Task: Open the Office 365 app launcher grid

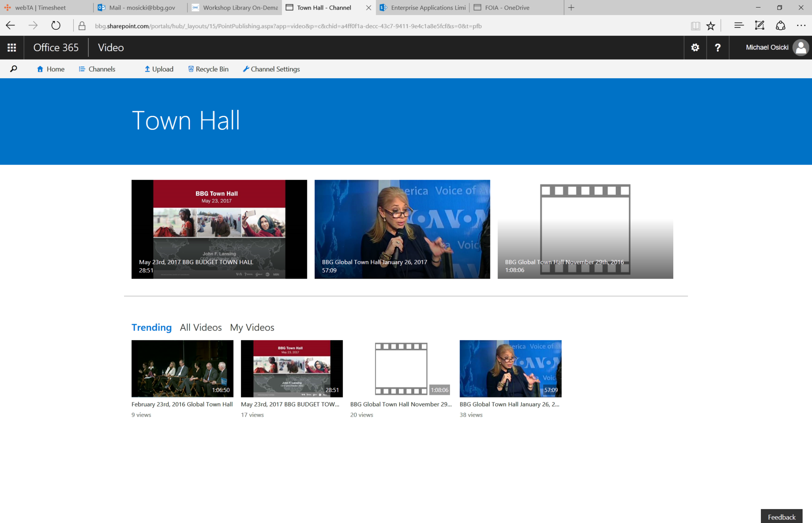Action: click(12, 48)
